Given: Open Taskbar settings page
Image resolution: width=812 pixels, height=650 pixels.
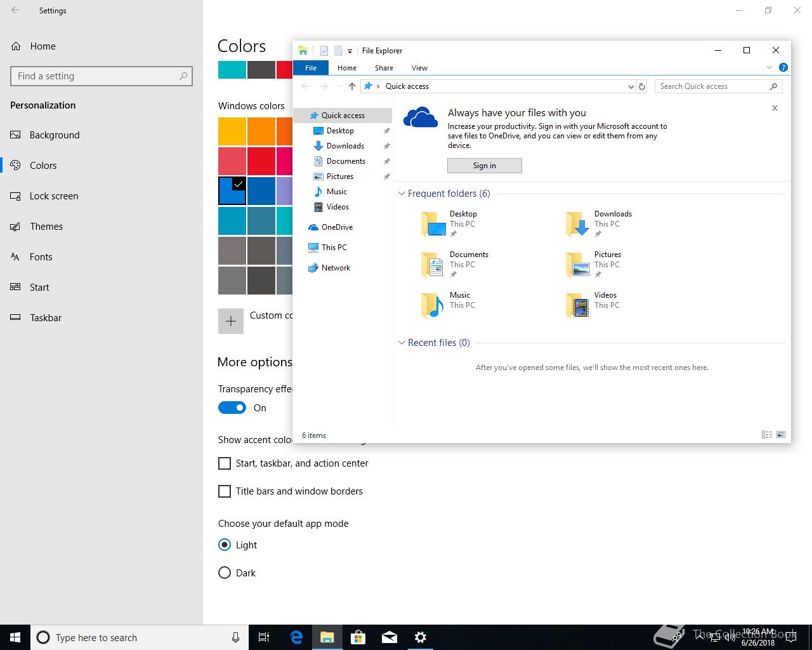Looking at the screenshot, I should pos(101,318).
